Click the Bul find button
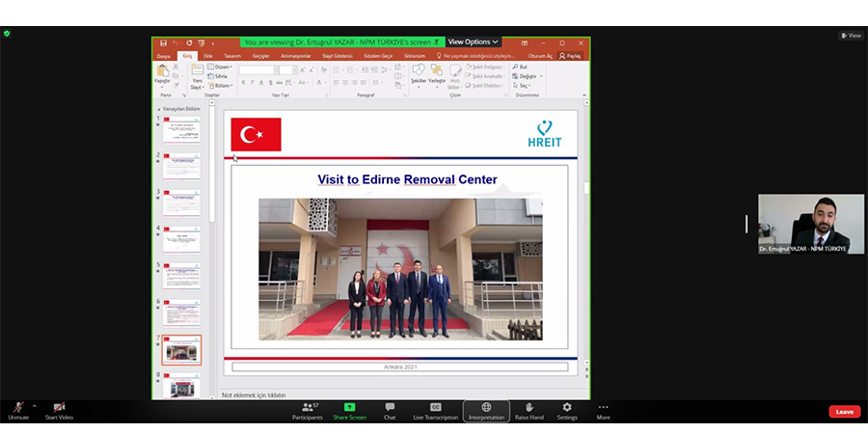This screenshot has height=434, width=868. 520,67
